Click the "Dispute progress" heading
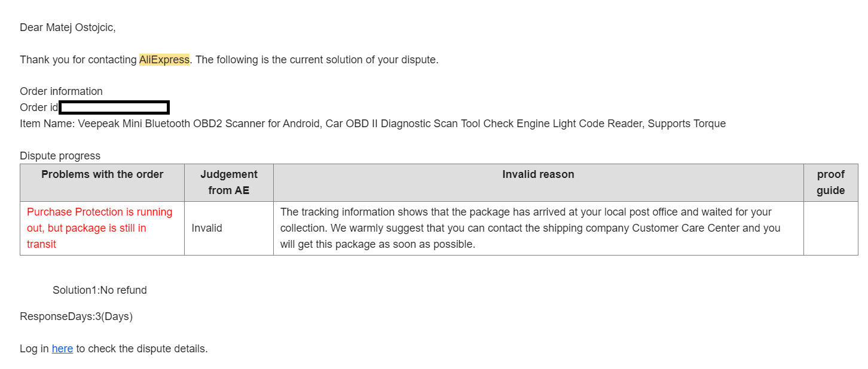 click(60, 156)
